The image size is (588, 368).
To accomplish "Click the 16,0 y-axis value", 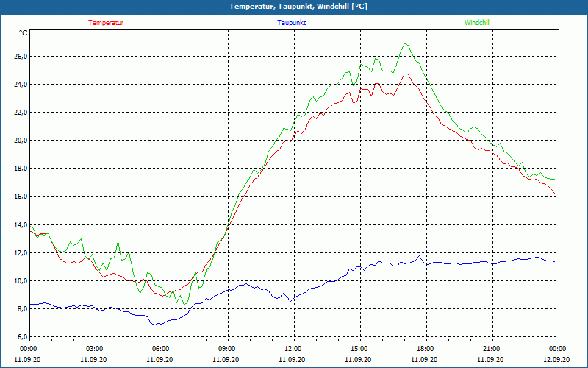I will 21,197.
